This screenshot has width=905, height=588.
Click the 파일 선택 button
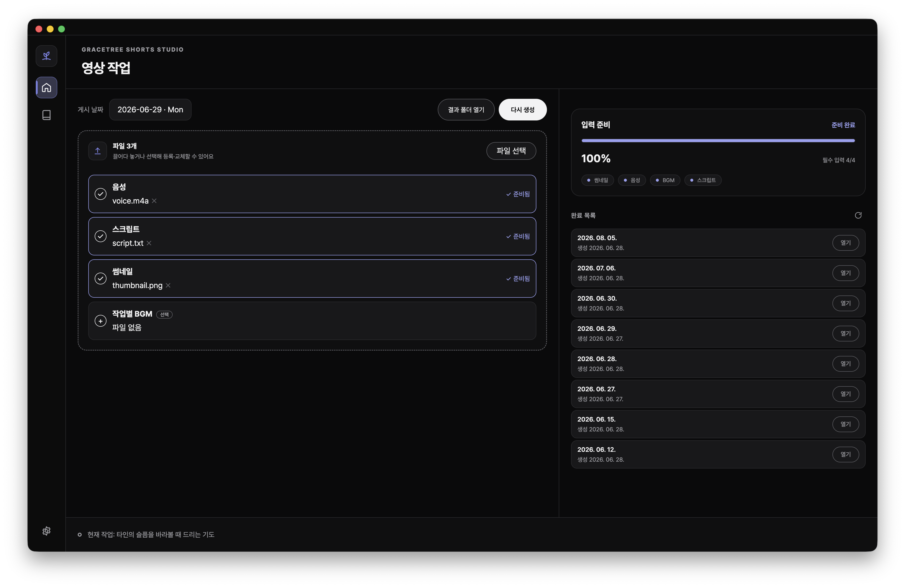coord(511,151)
